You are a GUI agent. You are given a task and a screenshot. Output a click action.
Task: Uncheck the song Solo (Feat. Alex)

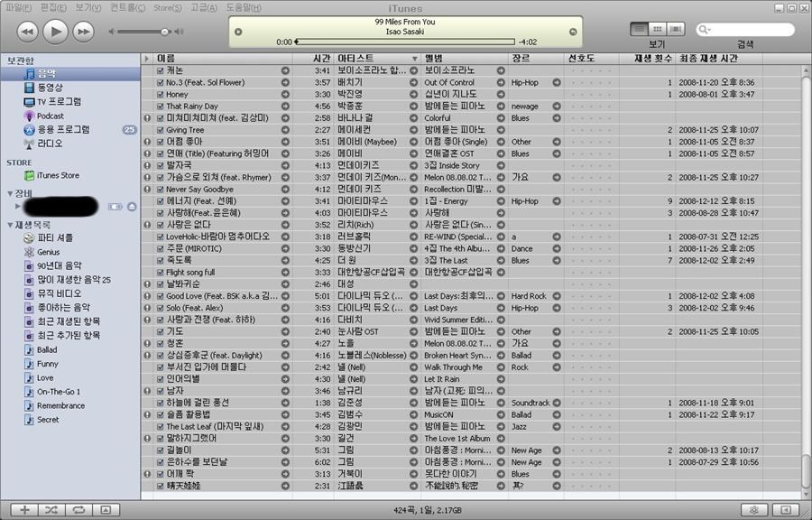click(160, 308)
